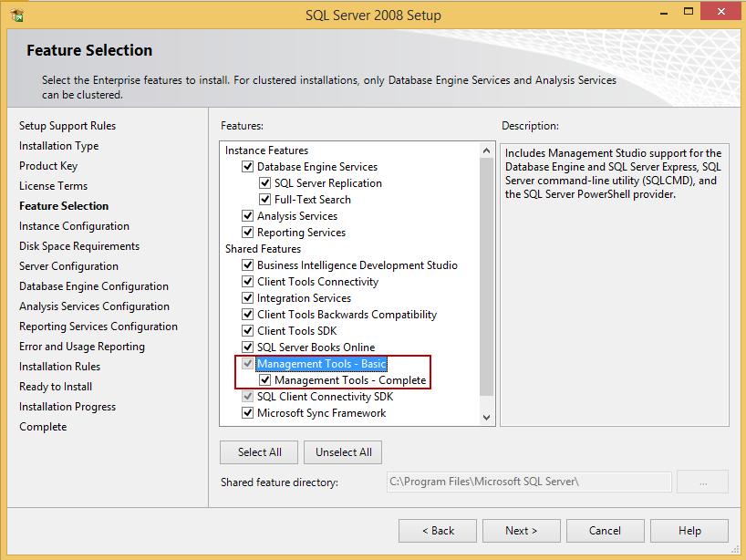Viewport: 746px width, 560px height.
Task: Toggle Microsoft Sync Framework checkbox
Action: tap(247, 413)
